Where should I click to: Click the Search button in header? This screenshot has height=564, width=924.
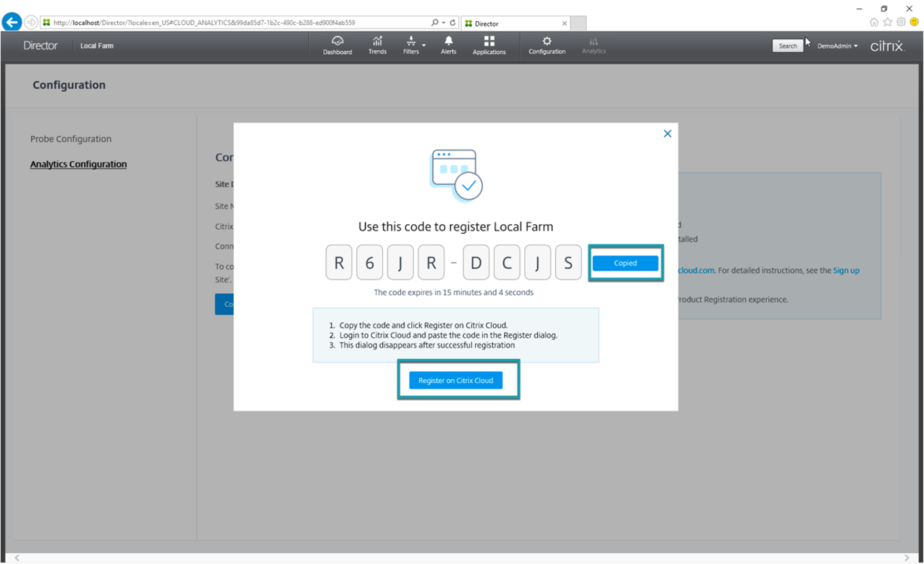(x=788, y=46)
